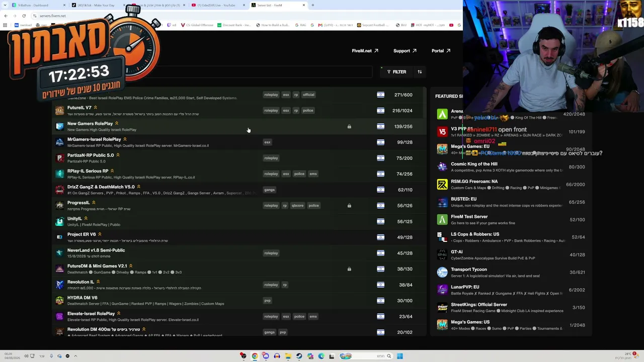Open a new browser tab
This screenshot has height=362, width=644.
[312, 5]
